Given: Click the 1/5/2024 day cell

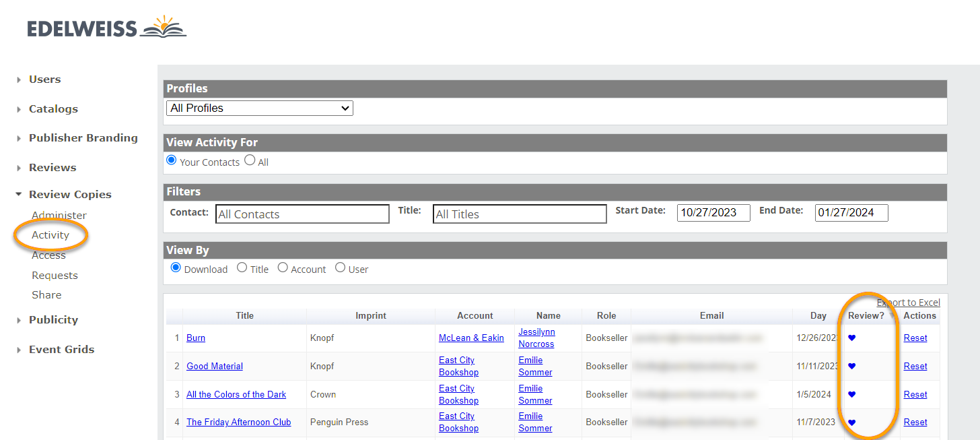Looking at the screenshot, I should [x=814, y=395].
